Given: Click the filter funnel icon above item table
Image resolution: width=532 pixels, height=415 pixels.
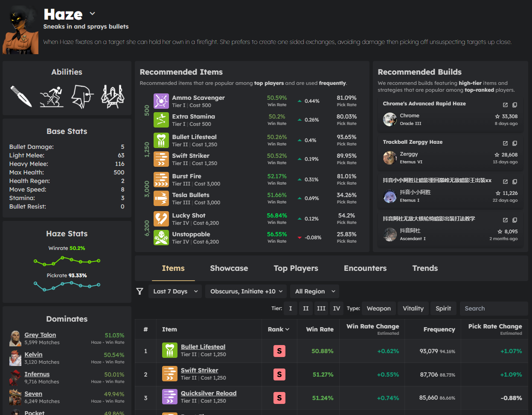Looking at the screenshot, I should pos(140,291).
